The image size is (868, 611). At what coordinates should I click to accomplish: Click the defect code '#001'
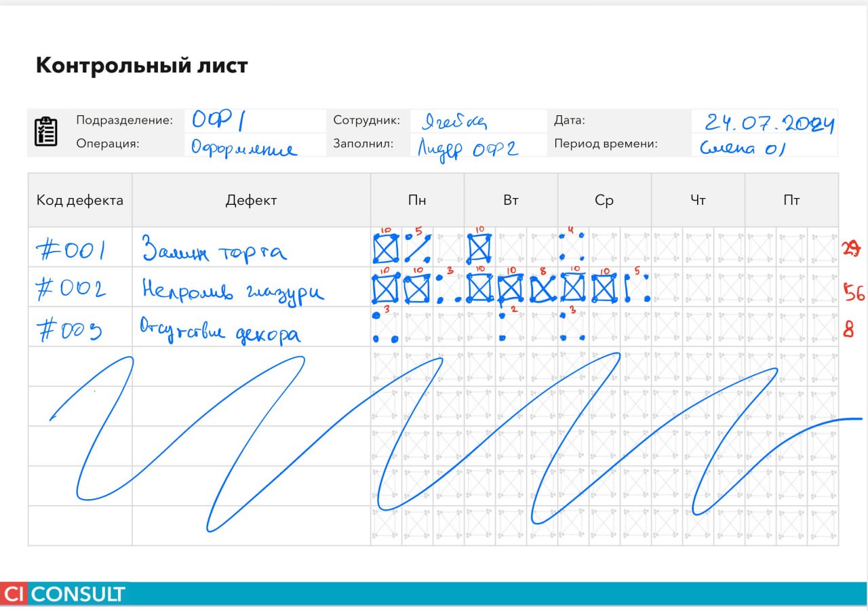pyautogui.click(x=71, y=251)
